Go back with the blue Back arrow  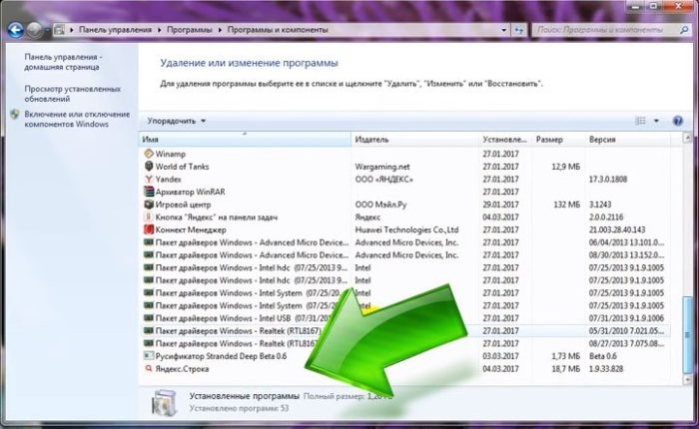tap(16, 30)
